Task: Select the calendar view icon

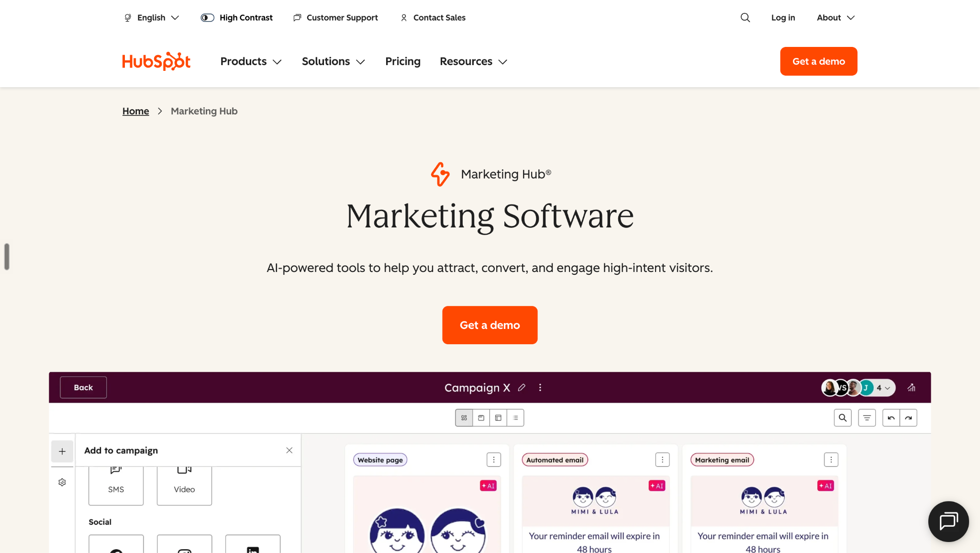Action: coord(481,418)
